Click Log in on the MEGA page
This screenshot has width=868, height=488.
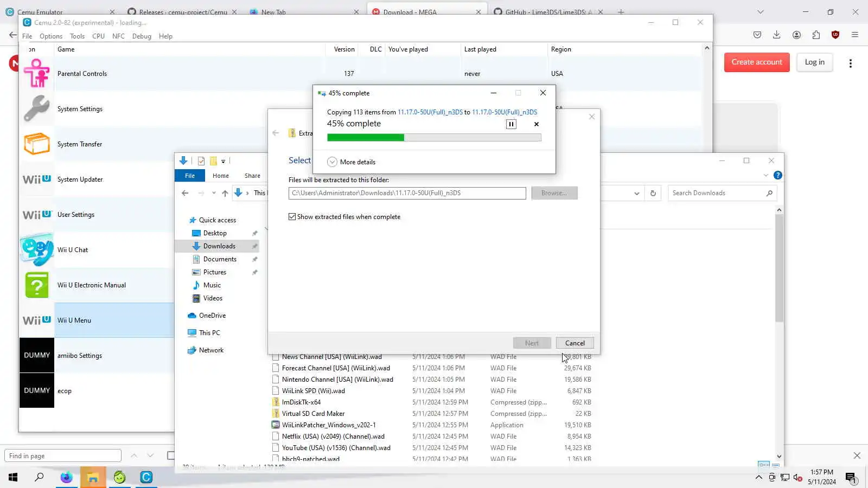click(x=814, y=62)
